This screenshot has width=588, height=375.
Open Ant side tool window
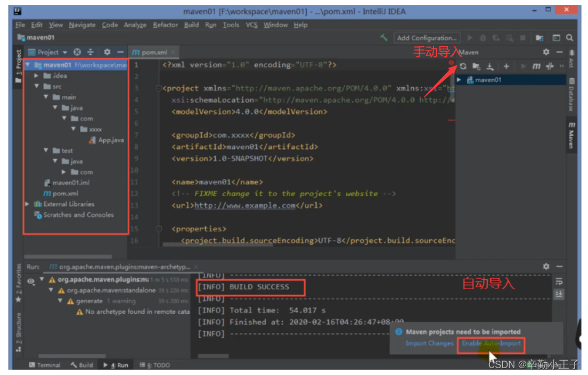pyautogui.click(x=571, y=58)
